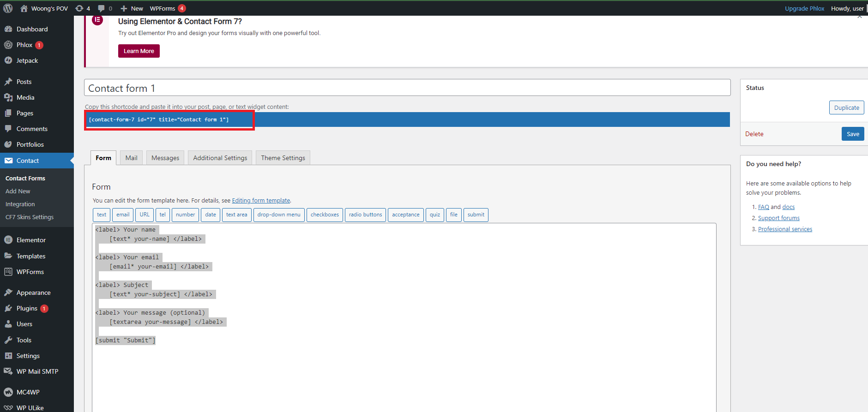The image size is (868, 412).
Task: Open the Editing form template link
Action: coord(261,200)
